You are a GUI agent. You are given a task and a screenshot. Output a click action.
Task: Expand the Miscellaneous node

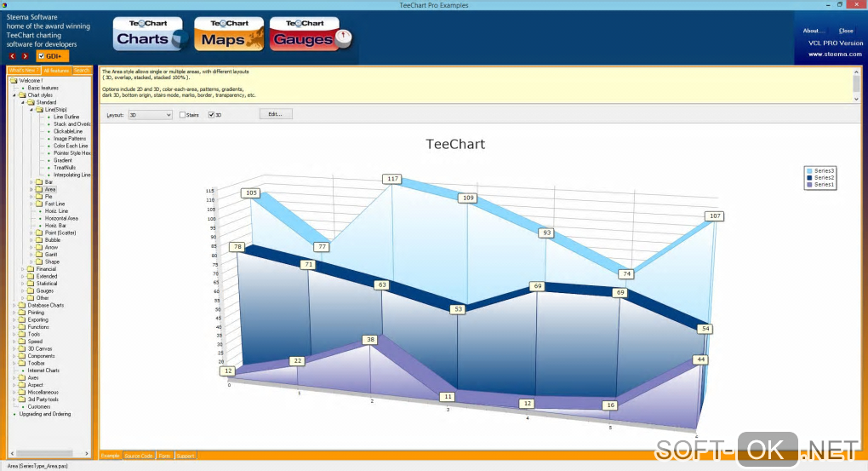[x=14, y=392]
